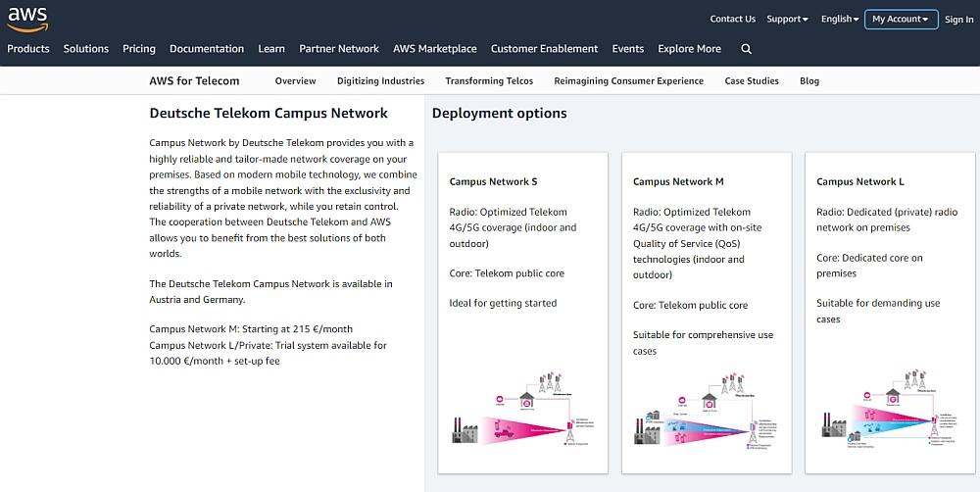Click the AWS for Telecom heading link
The image size is (980, 492).
pos(194,80)
